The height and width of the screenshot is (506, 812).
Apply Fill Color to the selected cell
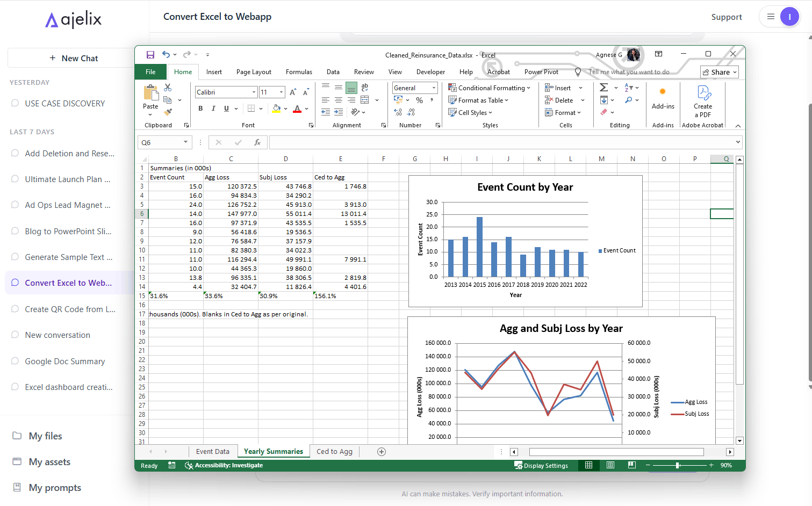tap(276, 108)
